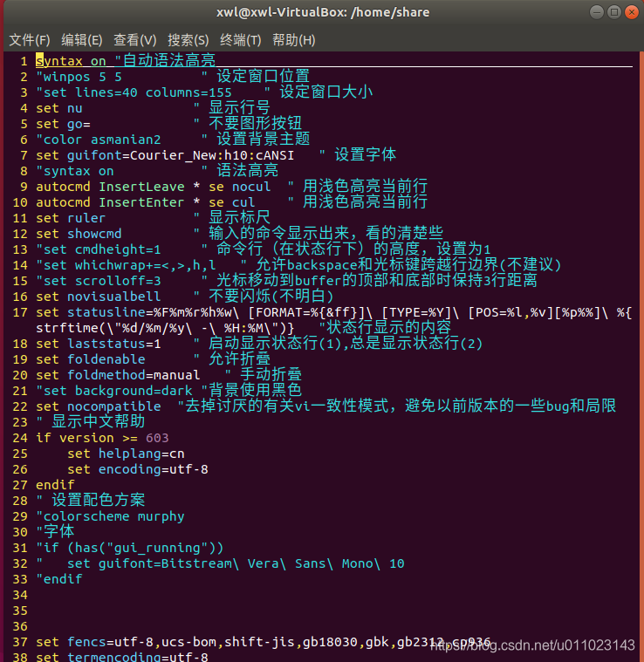Image resolution: width=644 pixels, height=662 pixels.
Task: Click '"syntax on' on line 8
Action: pos(75,171)
